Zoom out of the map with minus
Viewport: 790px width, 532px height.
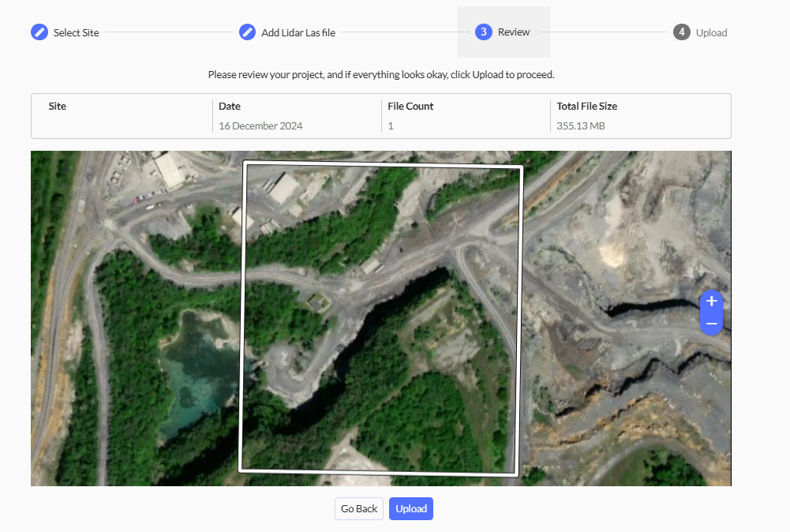click(711, 324)
